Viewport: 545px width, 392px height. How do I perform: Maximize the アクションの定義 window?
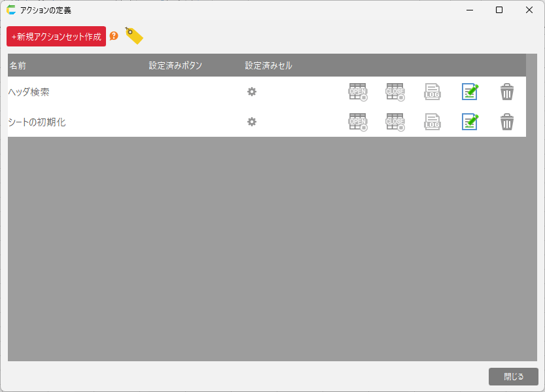pyautogui.click(x=499, y=10)
